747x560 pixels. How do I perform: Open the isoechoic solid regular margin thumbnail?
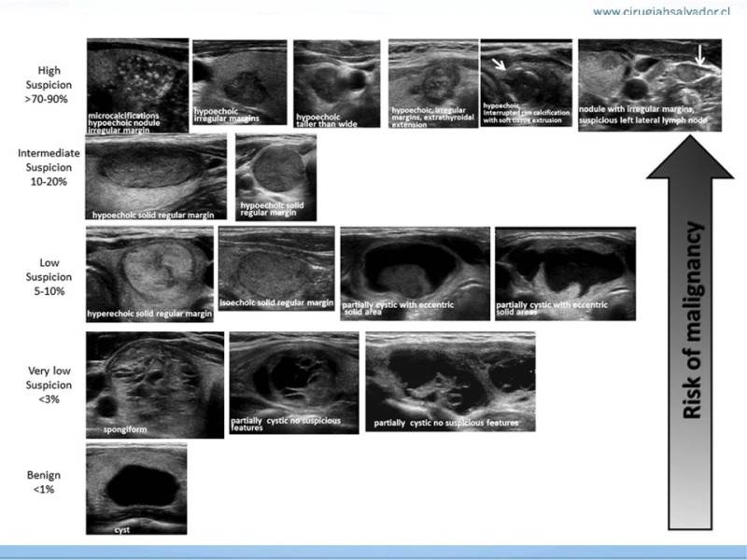pyautogui.click(x=275, y=269)
